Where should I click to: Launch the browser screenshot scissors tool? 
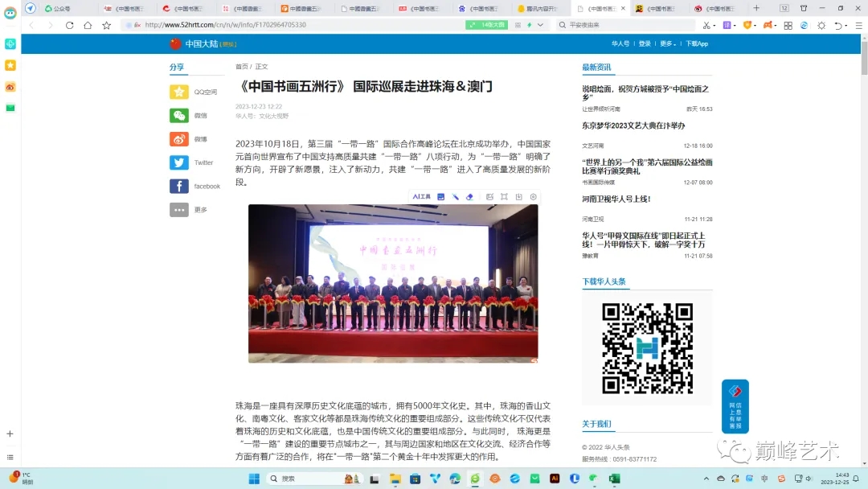click(x=706, y=25)
